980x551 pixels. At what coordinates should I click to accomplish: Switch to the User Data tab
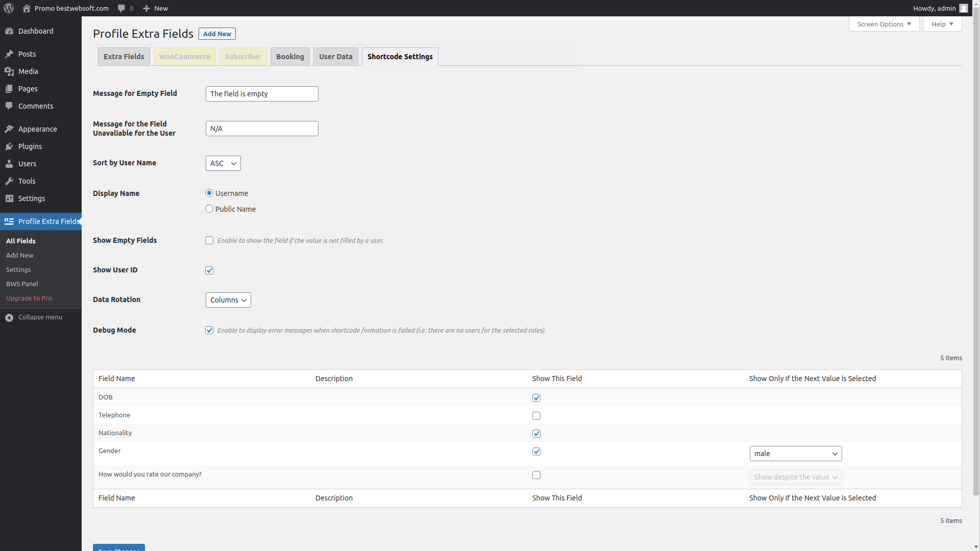point(335,57)
